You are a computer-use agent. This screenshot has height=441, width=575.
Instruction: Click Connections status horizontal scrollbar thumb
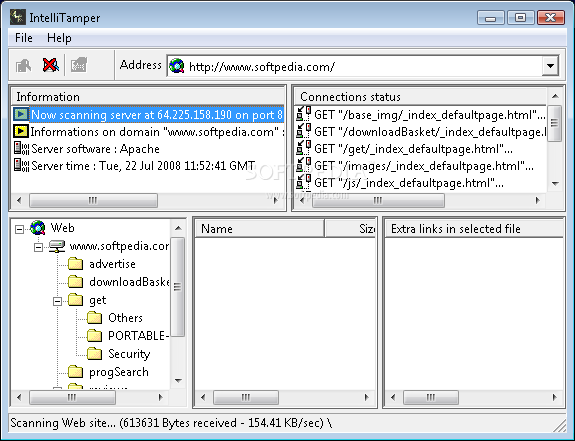[x=378, y=200]
